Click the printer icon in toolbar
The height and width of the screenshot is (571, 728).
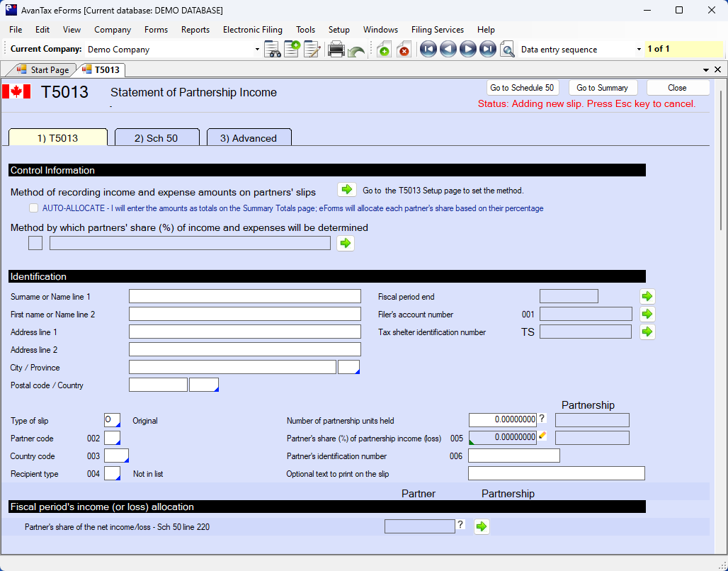point(336,50)
